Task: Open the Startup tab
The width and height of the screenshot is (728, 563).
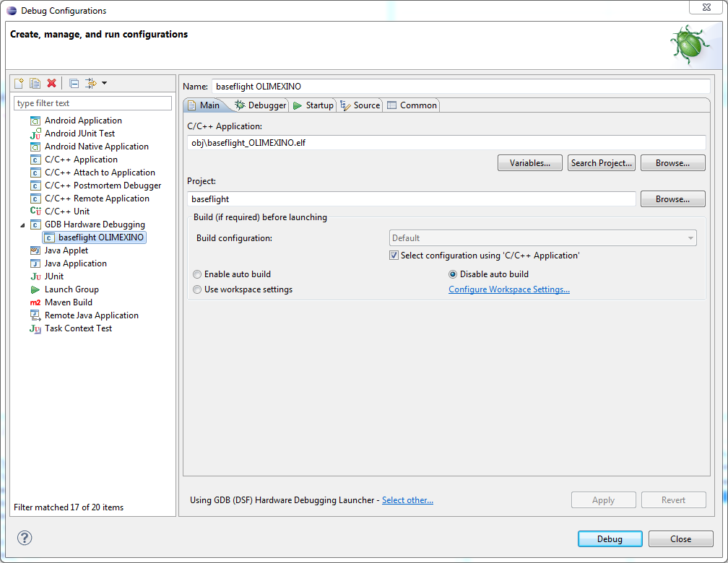Action: [313, 105]
